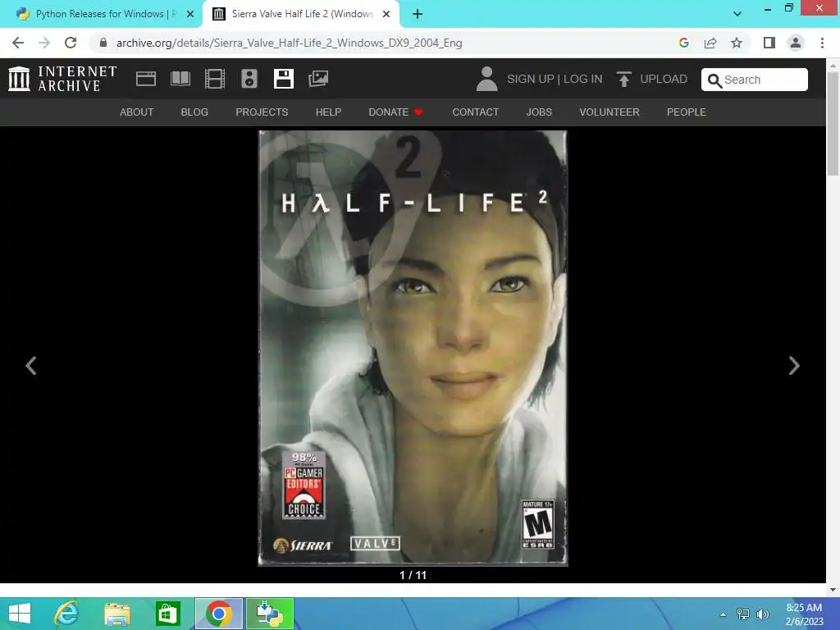
Task: Open the HELP menu link
Action: (x=328, y=112)
